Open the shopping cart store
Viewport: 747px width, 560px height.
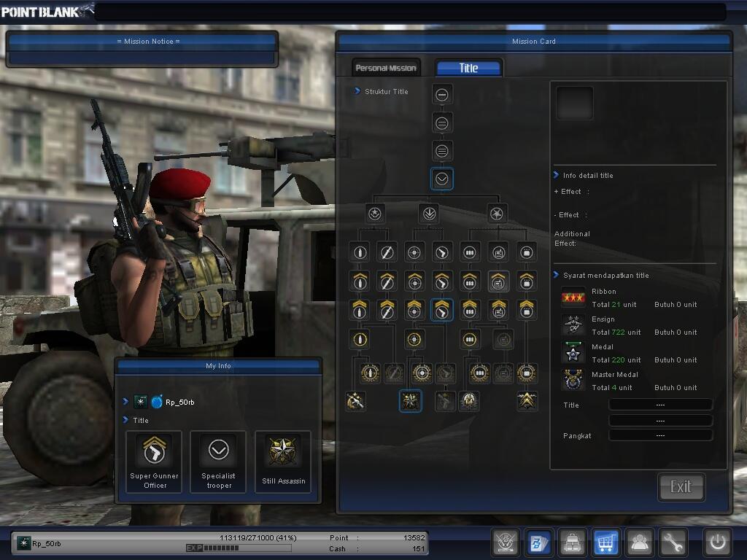point(605,542)
